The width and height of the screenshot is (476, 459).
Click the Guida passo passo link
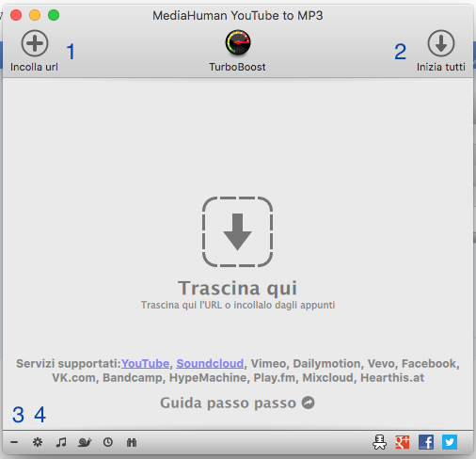[x=228, y=403]
